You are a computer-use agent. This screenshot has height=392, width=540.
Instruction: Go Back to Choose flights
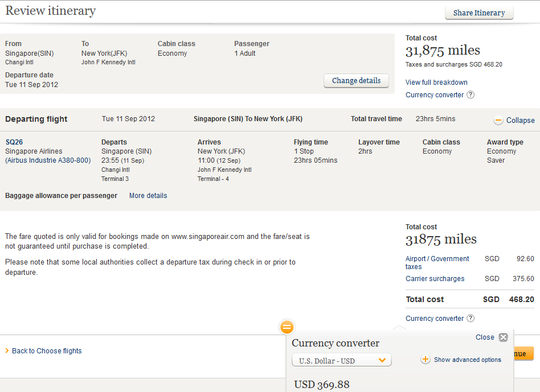click(47, 351)
